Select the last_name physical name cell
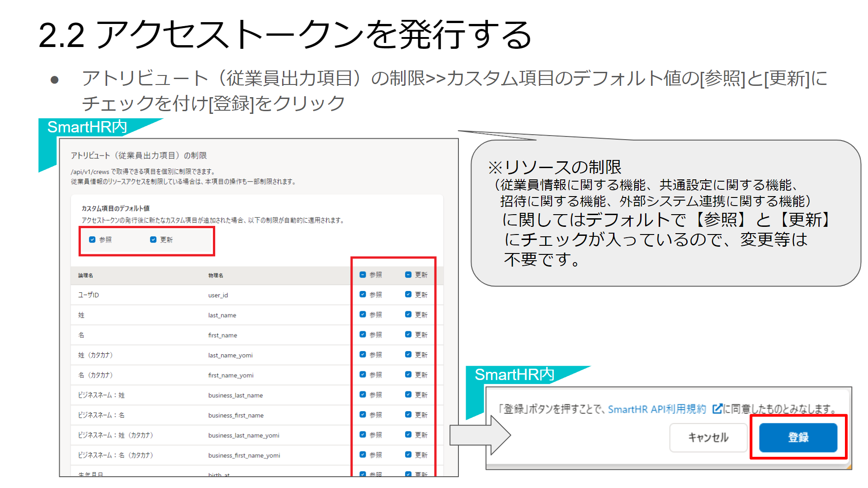The height and width of the screenshot is (488, 868). pyautogui.click(x=222, y=315)
